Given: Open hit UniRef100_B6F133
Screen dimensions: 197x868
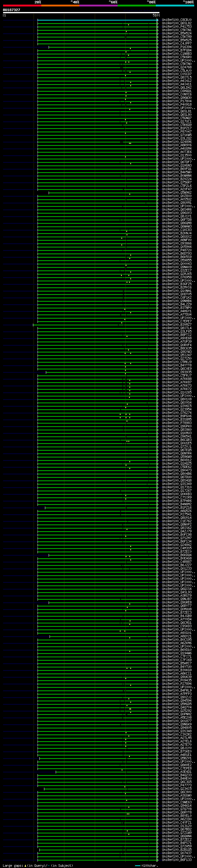Looking at the screenshot, I should [x=177, y=860].
